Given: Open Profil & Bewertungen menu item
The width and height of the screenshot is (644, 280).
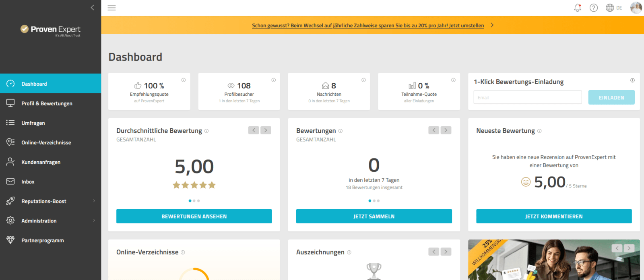Looking at the screenshot, I should pos(50,103).
